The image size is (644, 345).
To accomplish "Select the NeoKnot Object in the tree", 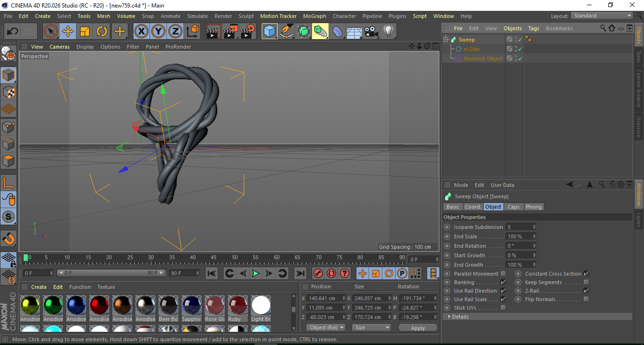I will tap(483, 59).
